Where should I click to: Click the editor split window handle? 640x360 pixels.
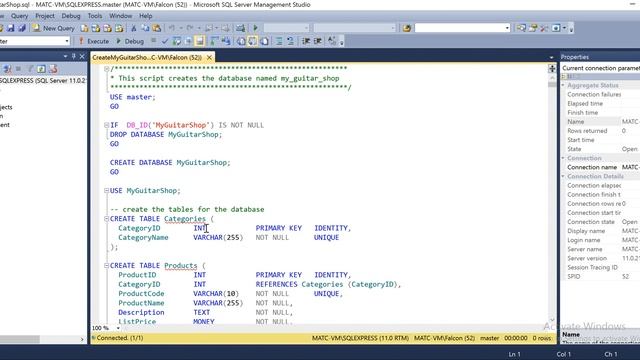(552, 69)
